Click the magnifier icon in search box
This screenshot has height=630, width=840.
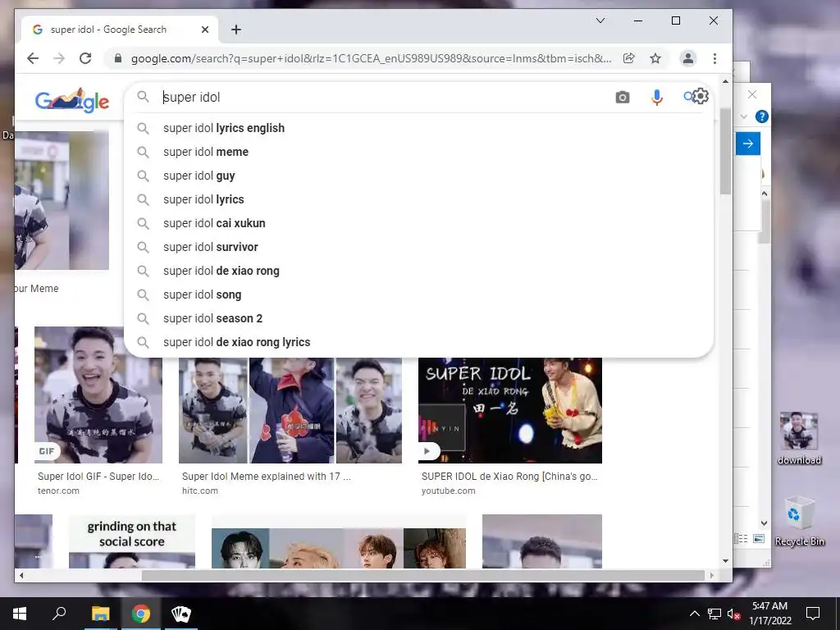pyautogui.click(x=143, y=97)
